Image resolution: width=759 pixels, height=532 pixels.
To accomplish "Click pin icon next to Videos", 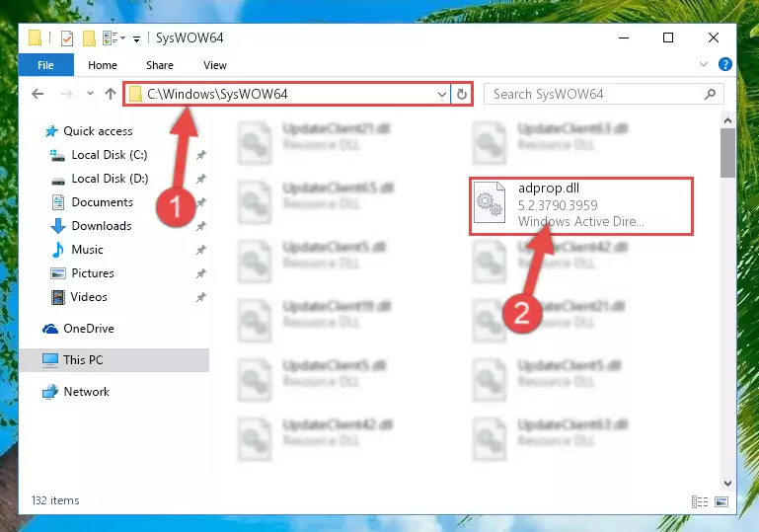I will click(201, 297).
